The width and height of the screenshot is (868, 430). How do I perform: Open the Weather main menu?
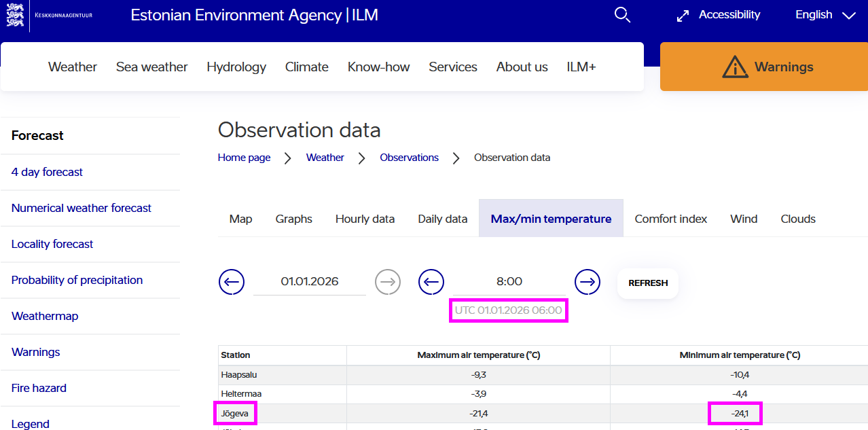tap(73, 67)
